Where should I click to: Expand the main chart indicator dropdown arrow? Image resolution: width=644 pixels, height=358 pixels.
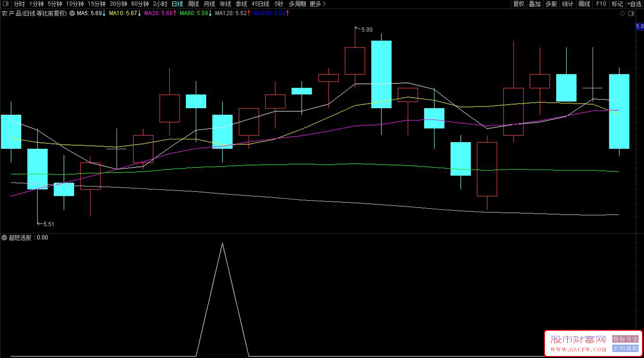pyautogui.click(x=72, y=13)
